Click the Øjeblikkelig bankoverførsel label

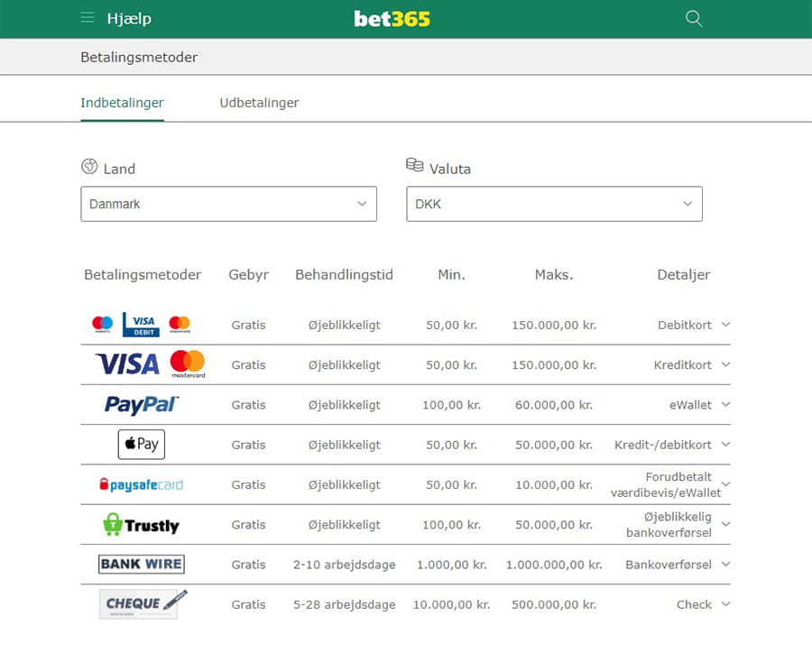click(x=669, y=525)
